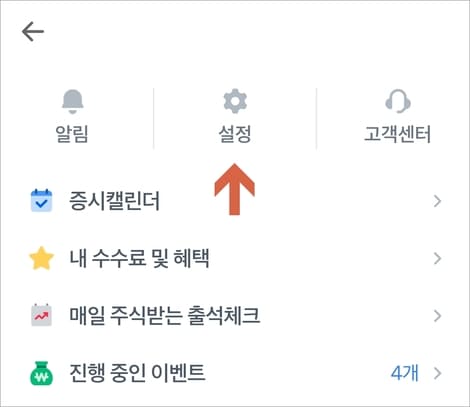Open notifications via the bell icon
The width and height of the screenshot is (470, 407).
(72, 101)
